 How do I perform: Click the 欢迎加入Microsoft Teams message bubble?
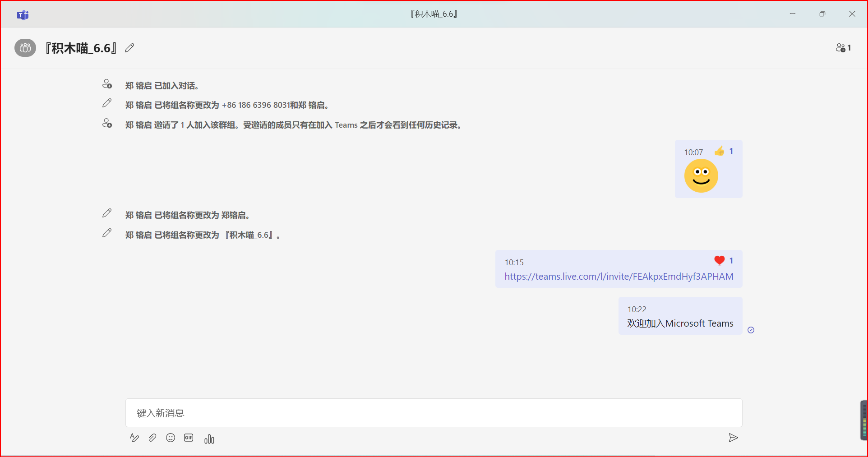(x=680, y=316)
